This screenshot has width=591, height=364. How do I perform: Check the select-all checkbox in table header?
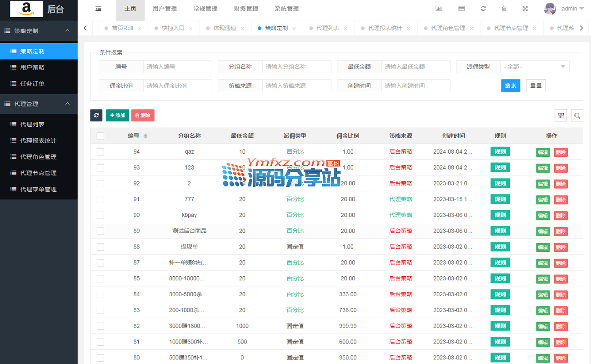[100, 136]
